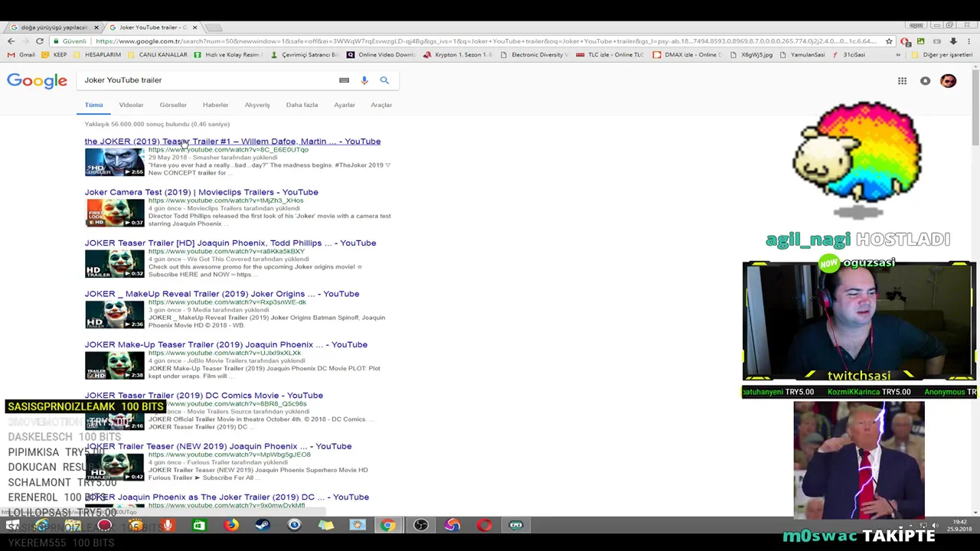Open the Gmail bookmark

pos(21,54)
